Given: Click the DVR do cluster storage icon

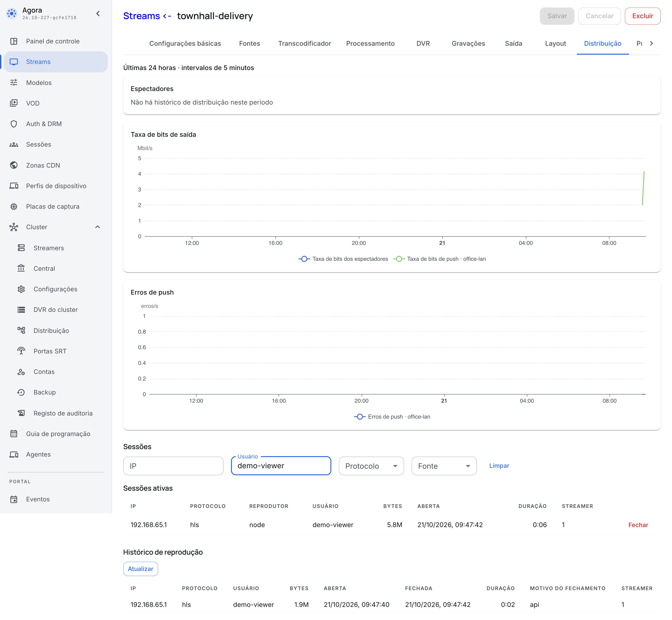Looking at the screenshot, I should 21,310.
